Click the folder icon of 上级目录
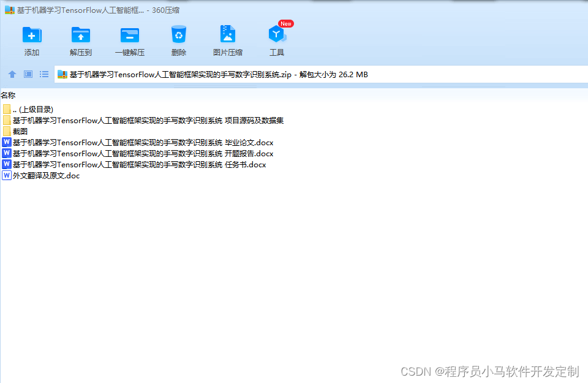The width and height of the screenshot is (588, 383). click(7, 109)
